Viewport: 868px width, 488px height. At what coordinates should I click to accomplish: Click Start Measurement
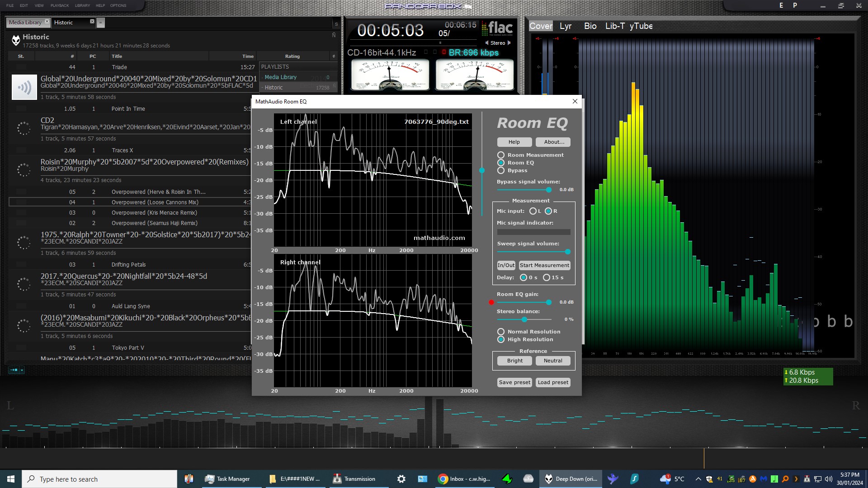coord(544,265)
